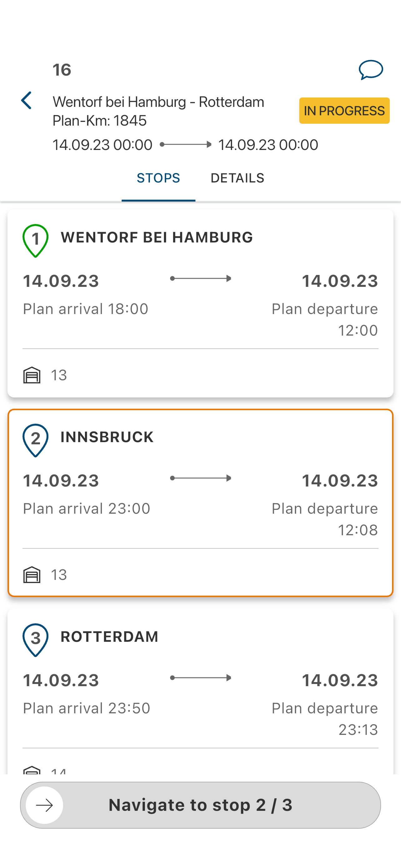
Task: Tap Rotterdam Plan departure 23:13 text
Action: coord(324,719)
